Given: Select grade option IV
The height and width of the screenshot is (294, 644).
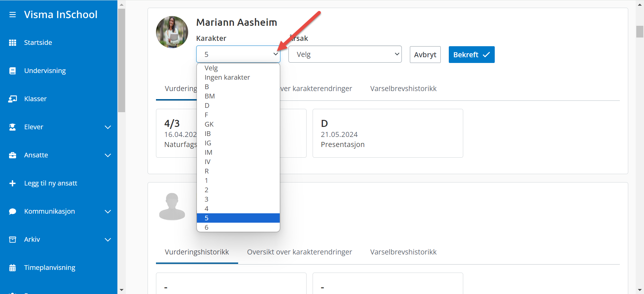Looking at the screenshot, I should [x=238, y=162].
